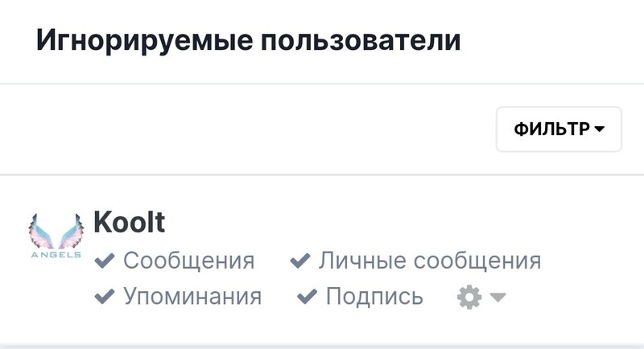Click the word пользователи in the heading
This screenshot has height=349, width=644.
pyautogui.click(x=361, y=40)
